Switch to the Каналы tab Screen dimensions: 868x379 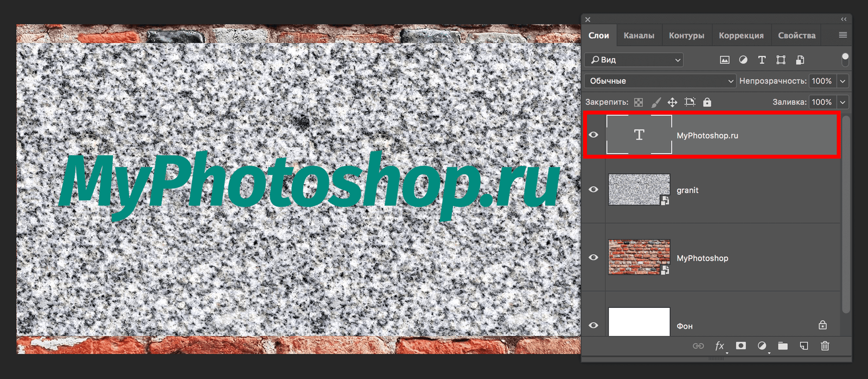point(639,35)
